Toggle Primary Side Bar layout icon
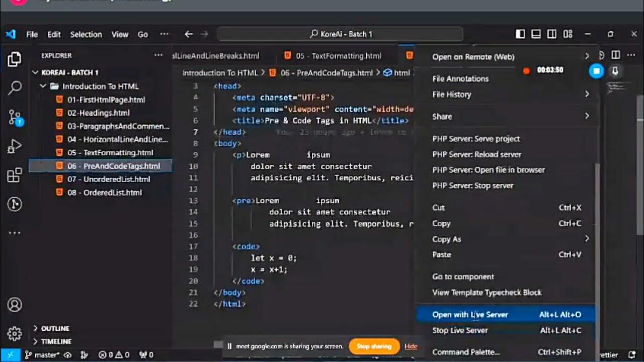This screenshot has height=362, width=644. [x=521, y=34]
